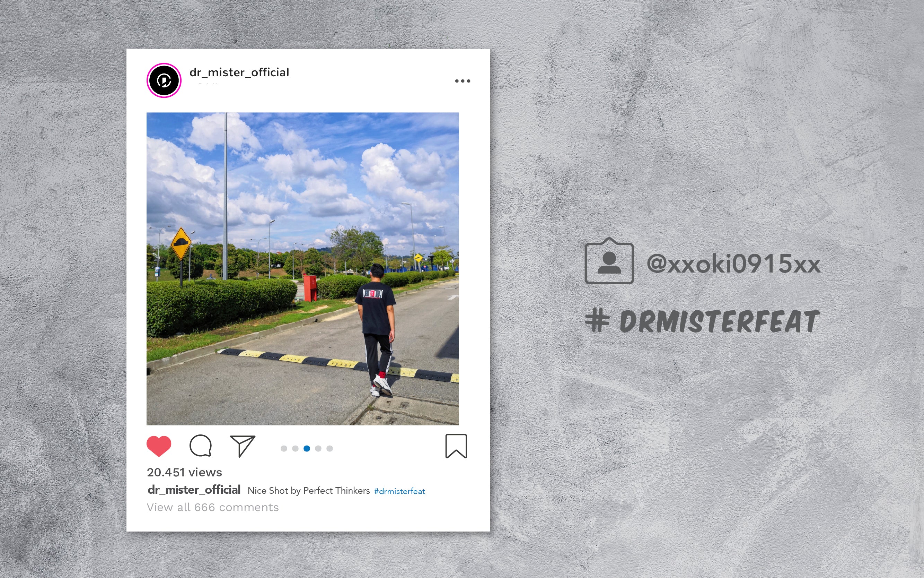The height and width of the screenshot is (578, 924).
Task: Click the 20.451 views count
Action: coord(185,473)
